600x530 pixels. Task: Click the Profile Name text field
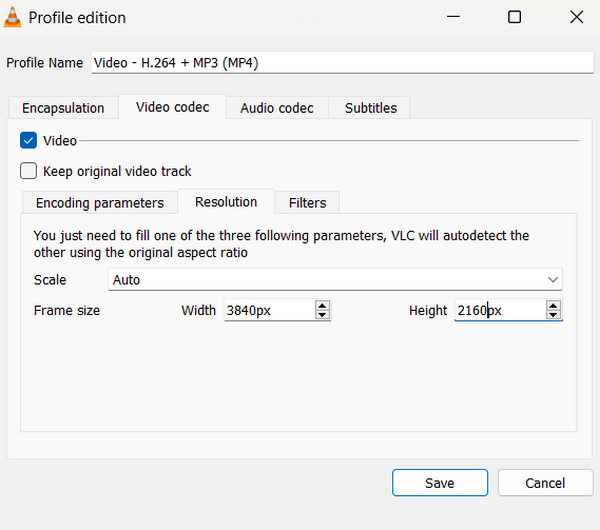[x=342, y=63]
